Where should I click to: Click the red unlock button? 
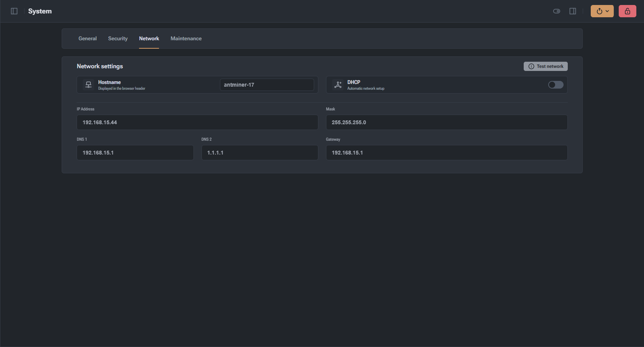[627, 11]
